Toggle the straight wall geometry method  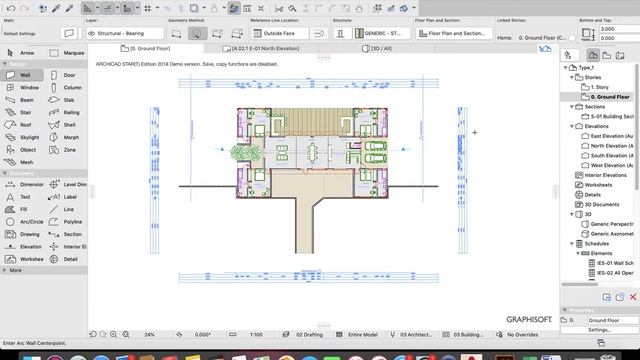(x=176, y=33)
